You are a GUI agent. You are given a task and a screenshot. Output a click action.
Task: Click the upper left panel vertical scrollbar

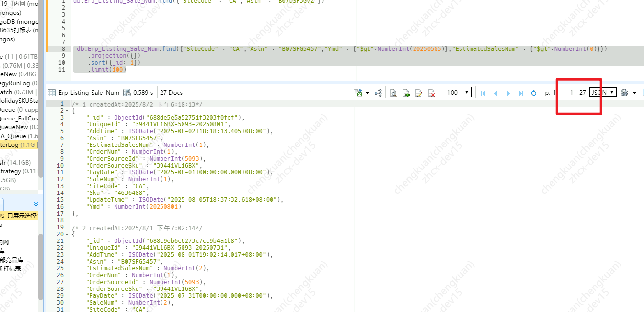(x=41, y=88)
